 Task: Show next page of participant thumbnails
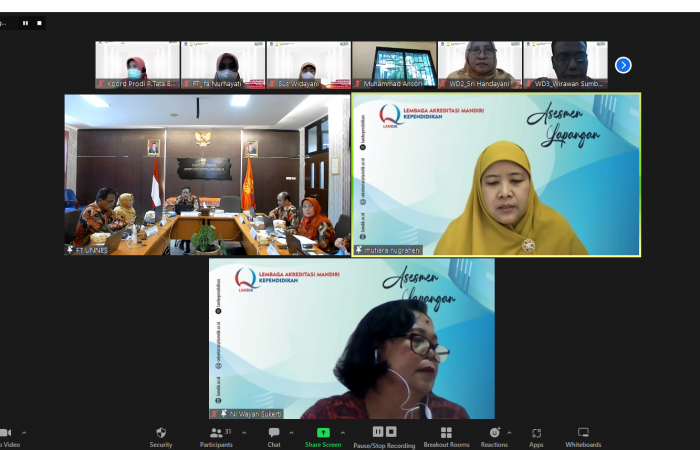(623, 65)
